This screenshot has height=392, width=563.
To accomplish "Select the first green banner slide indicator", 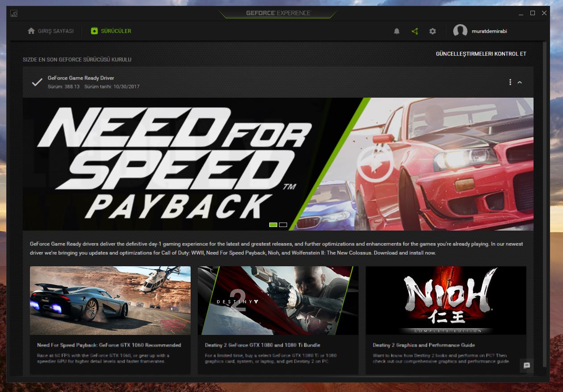I will point(273,225).
